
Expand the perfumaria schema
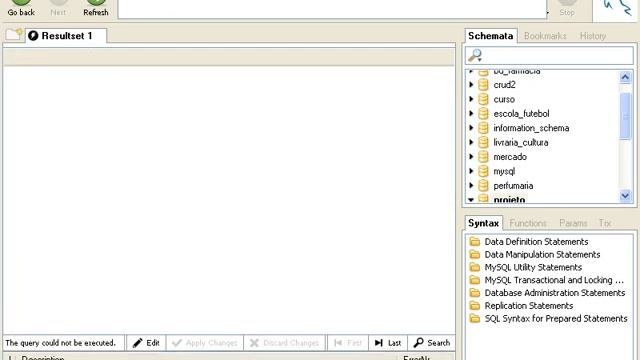pyautogui.click(x=471, y=186)
